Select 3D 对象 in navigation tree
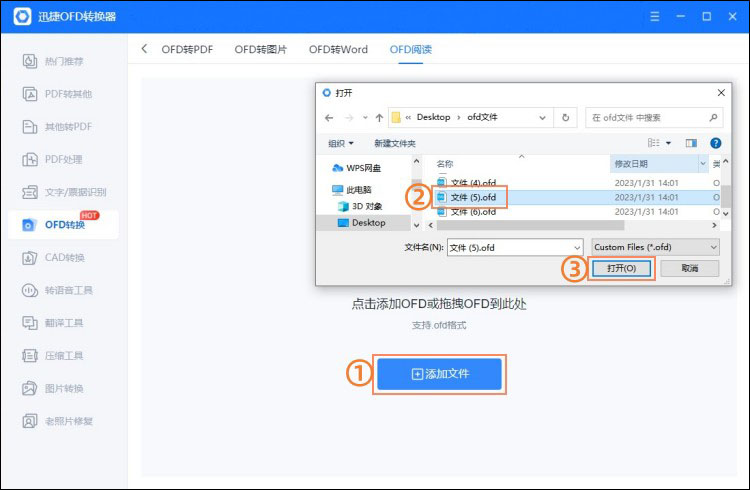This screenshot has width=750, height=490. point(360,206)
